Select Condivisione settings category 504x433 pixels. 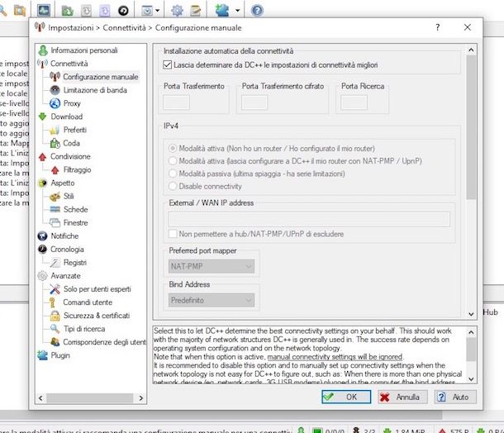click(x=70, y=156)
